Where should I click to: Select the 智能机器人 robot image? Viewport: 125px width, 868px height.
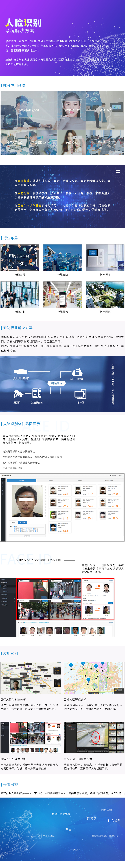click(x=105, y=110)
